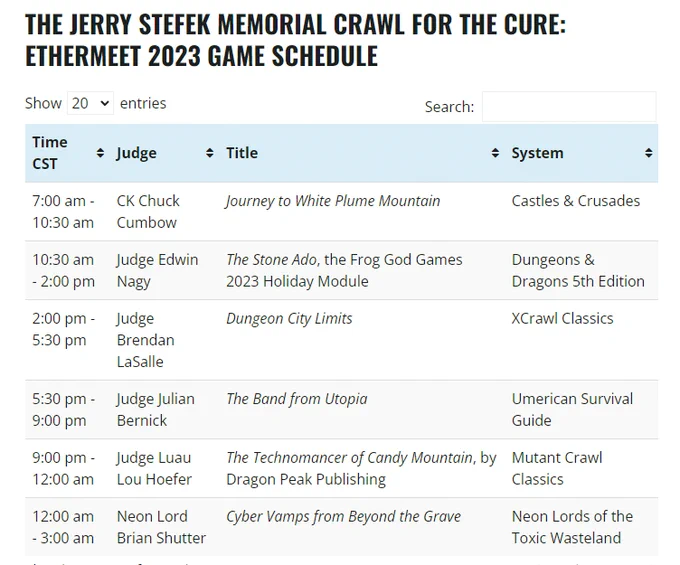The width and height of the screenshot is (680, 565).
Task: Sort by the Time CST column arrows
Action: [100, 153]
